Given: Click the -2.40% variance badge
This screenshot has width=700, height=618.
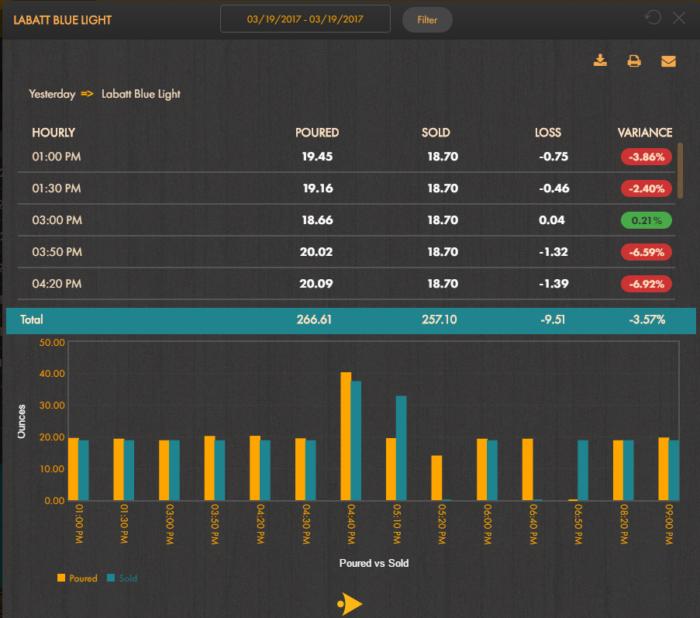Looking at the screenshot, I should (x=646, y=188).
